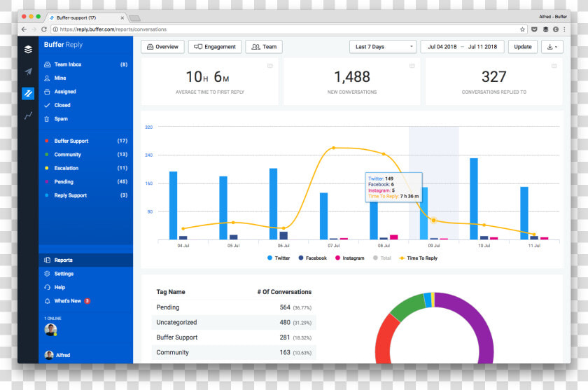The image size is (588, 390).
Task: Click the browser address bar
Action: (x=288, y=29)
